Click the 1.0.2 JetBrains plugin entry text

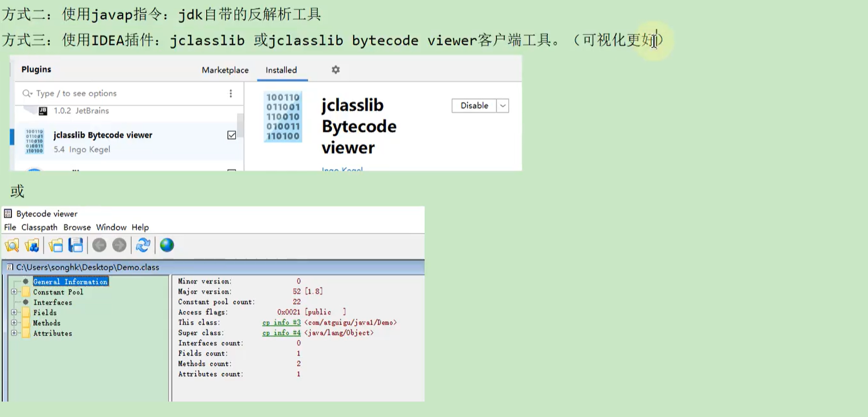pos(81,111)
